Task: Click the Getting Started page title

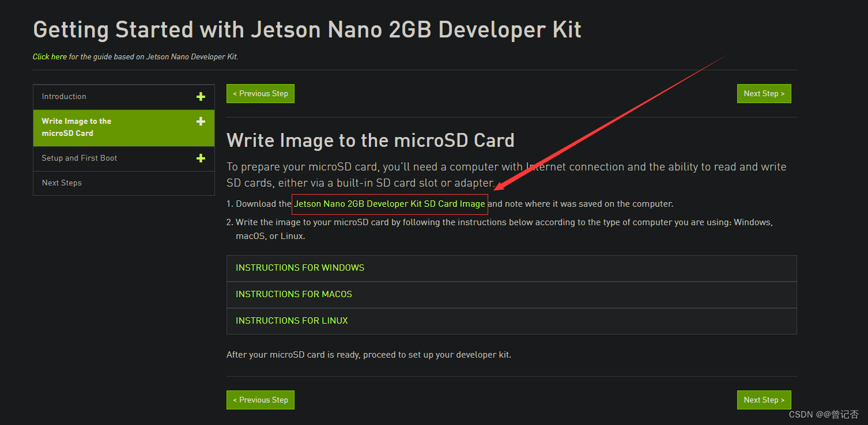Action: point(307,29)
